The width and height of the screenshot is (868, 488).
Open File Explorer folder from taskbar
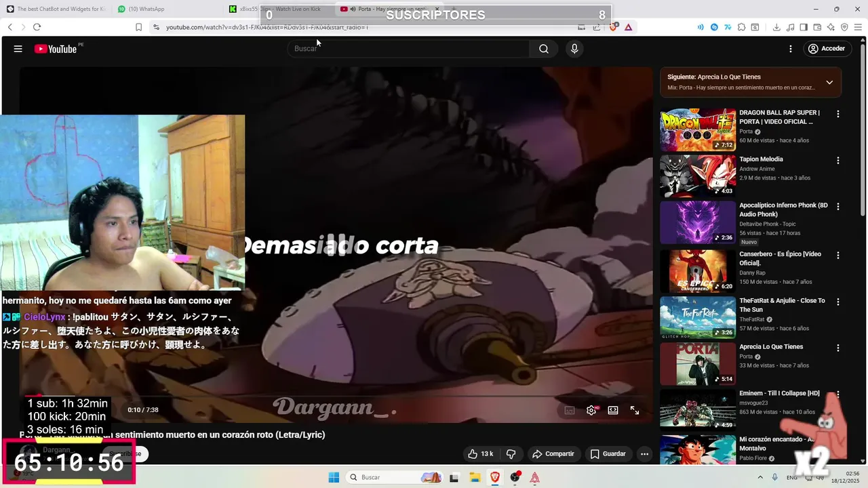coord(475,477)
